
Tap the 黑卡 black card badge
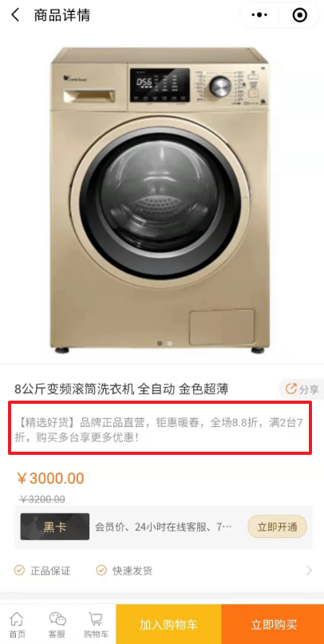(55, 527)
